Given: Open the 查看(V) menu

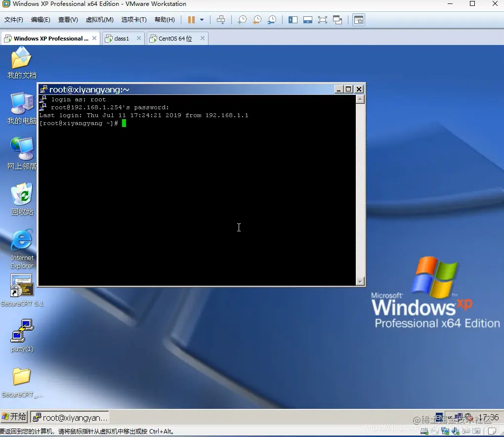Looking at the screenshot, I should 68,20.
